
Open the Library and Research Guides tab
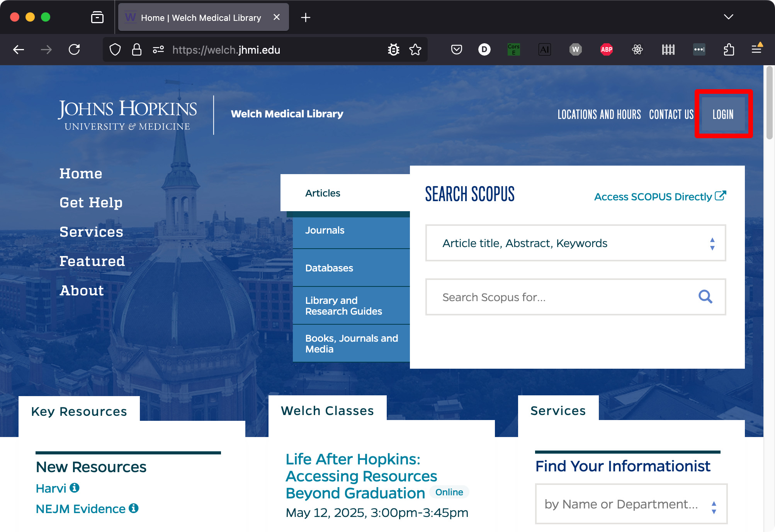click(352, 306)
